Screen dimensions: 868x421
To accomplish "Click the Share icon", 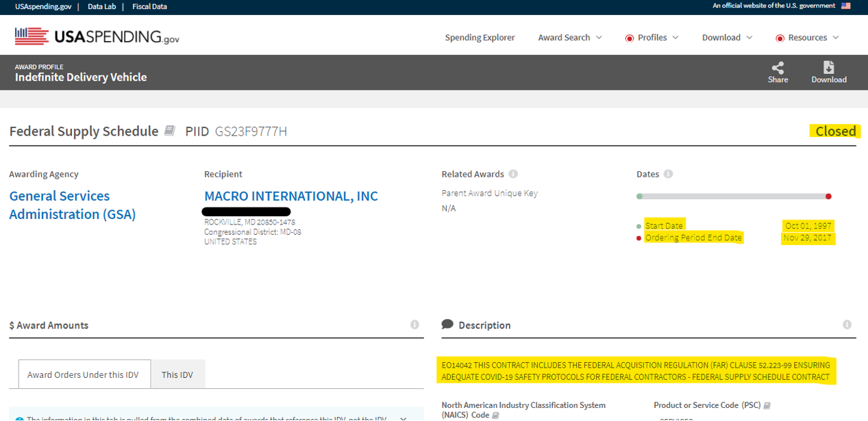I will click(x=778, y=68).
